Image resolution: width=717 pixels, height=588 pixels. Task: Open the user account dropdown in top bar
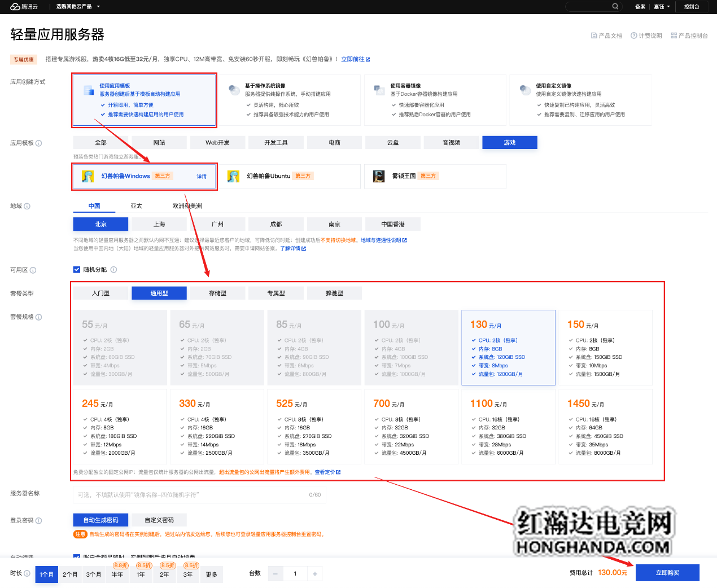(662, 7)
